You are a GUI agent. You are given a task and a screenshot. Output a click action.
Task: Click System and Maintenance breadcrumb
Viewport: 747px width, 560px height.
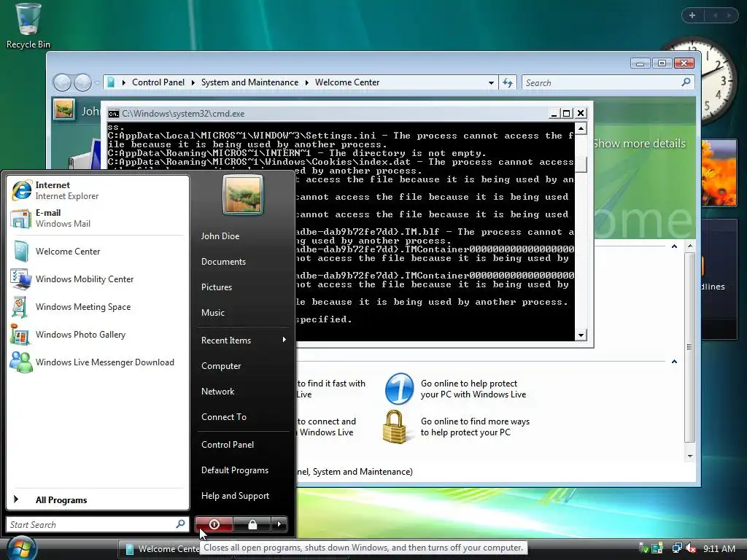[249, 82]
